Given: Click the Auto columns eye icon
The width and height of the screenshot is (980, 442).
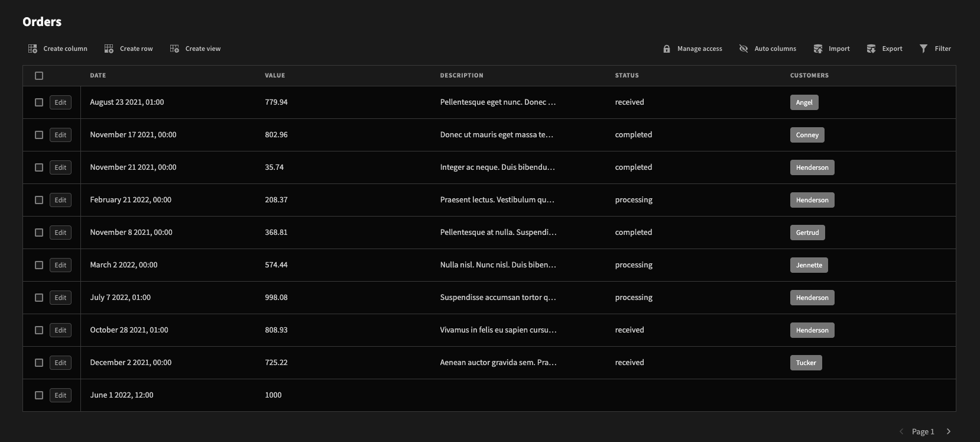Looking at the screenshot, I should 744,49.
